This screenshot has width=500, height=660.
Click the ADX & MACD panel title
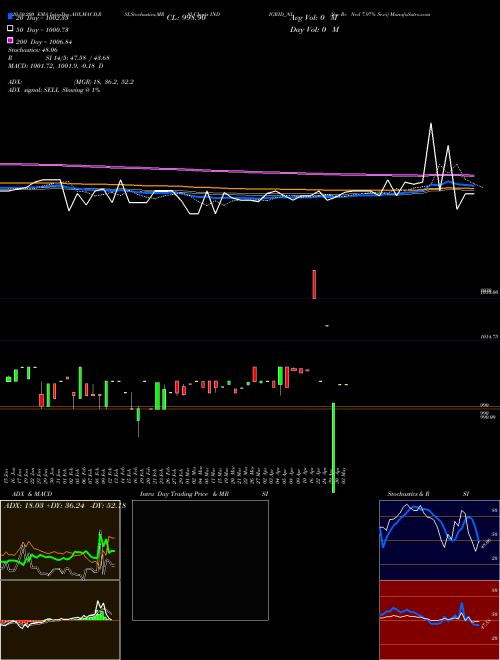32,494
